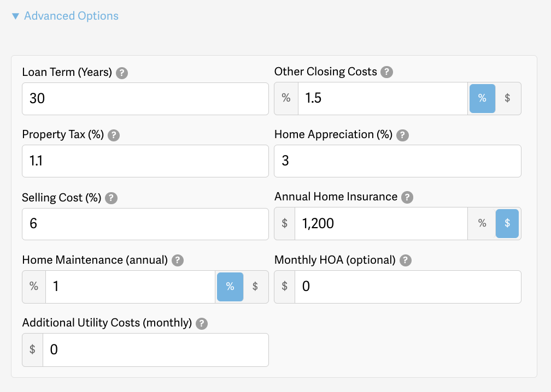Click the Home Appreciation input box
The width and height of the screenshot is (551, 392).
pyautogui.click(x=397, y=161)
